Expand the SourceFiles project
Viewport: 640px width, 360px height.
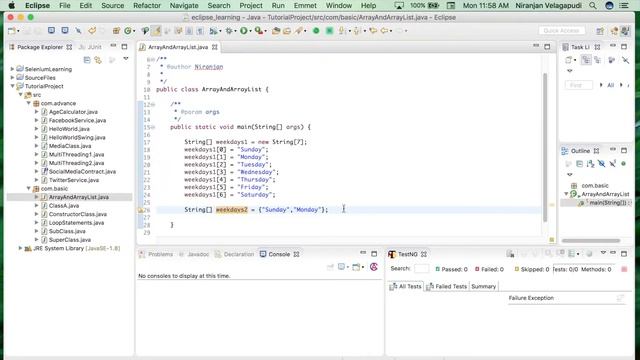[12, 78]
